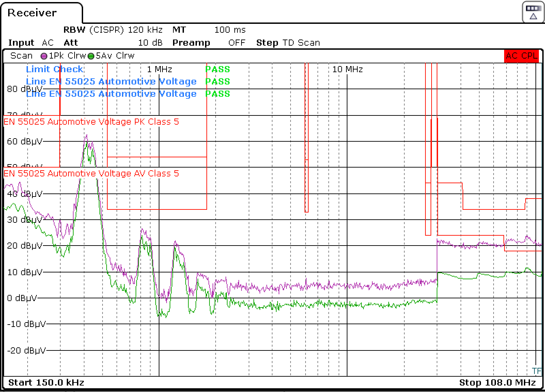Open the RBW (CISPR) 120 kHz setting

click(112, 30)
